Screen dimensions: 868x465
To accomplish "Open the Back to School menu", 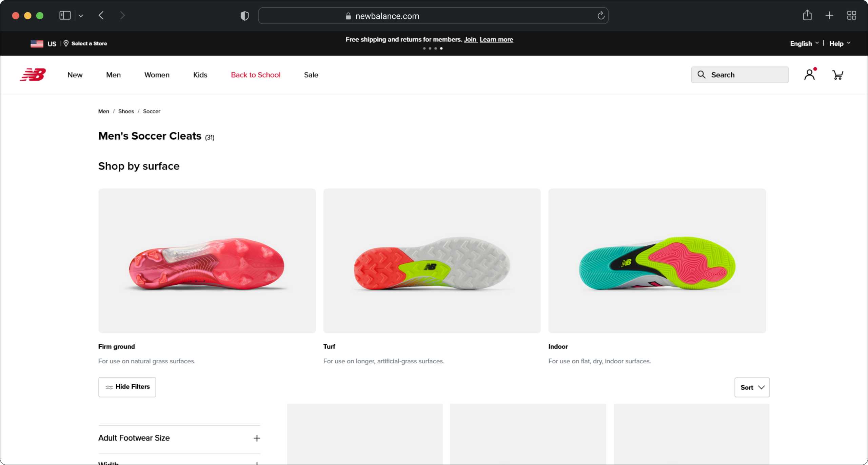I will tap(255, 75).
